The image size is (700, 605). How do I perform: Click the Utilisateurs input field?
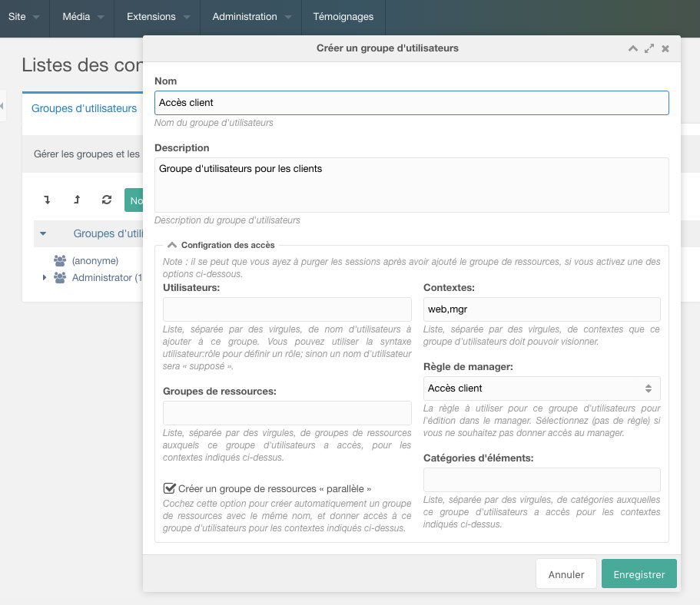287,309
